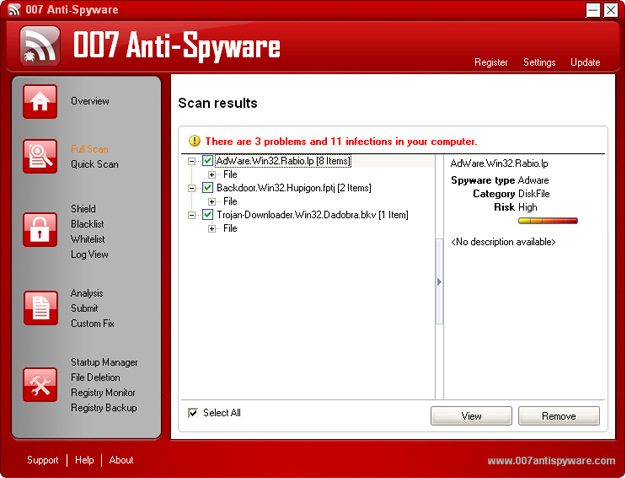This screenshot has width=625, height=478.
Task: Open the Settings menu
Action: [539, 62]
